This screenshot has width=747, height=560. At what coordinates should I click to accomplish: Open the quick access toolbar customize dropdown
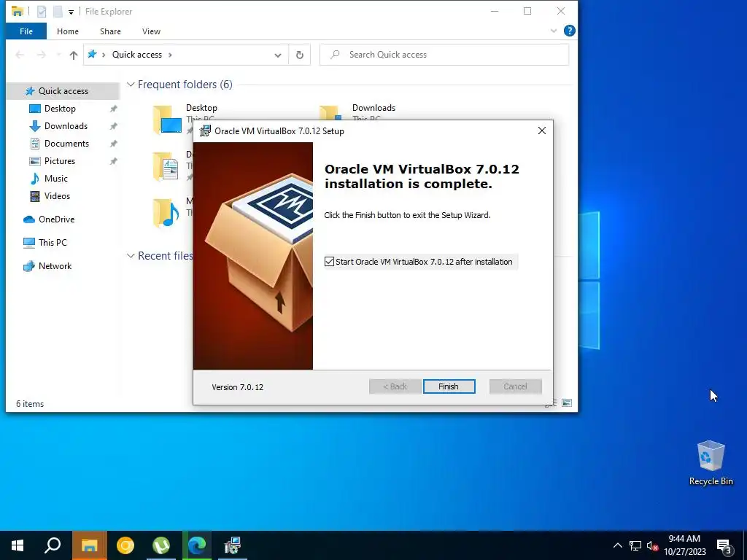coord(71,12)
